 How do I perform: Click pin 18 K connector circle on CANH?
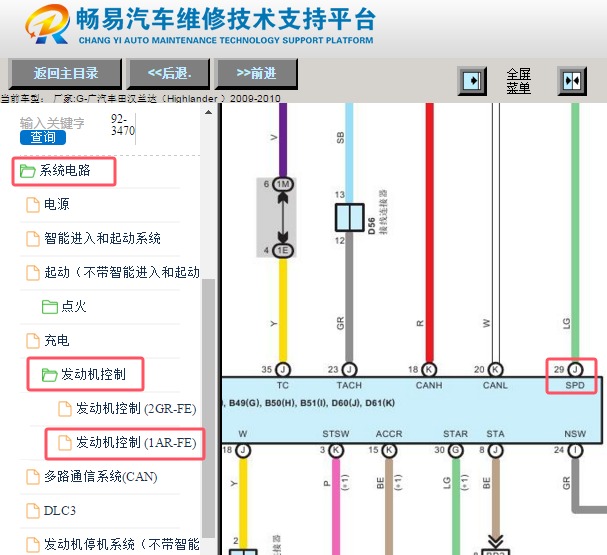click(x=429, y=370)
